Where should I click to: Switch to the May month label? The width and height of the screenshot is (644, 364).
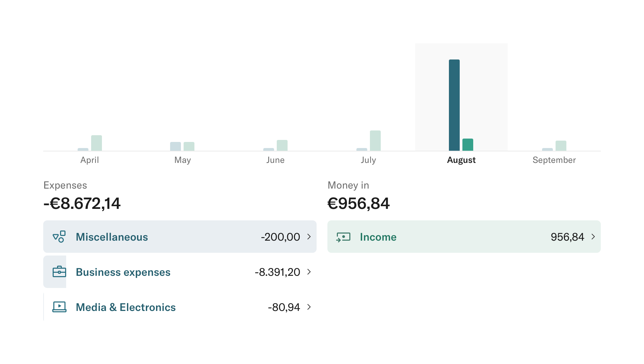[x=183, y=160]
